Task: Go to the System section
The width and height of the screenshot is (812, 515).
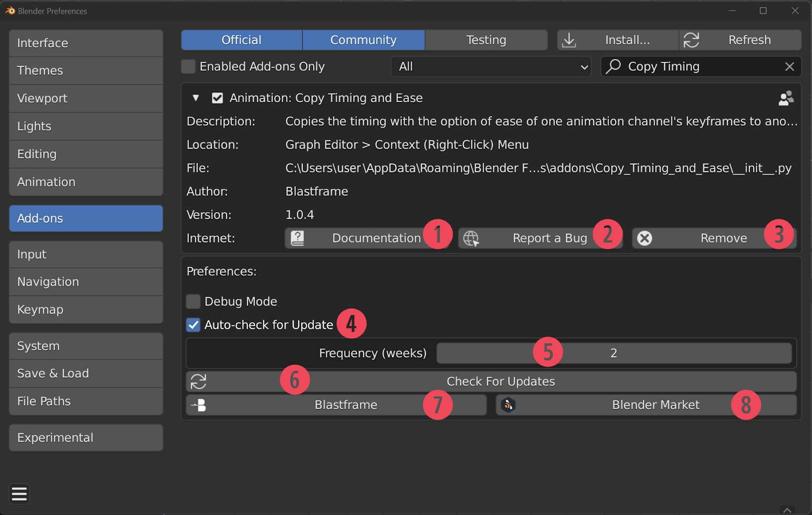Action: pos(86,346)
